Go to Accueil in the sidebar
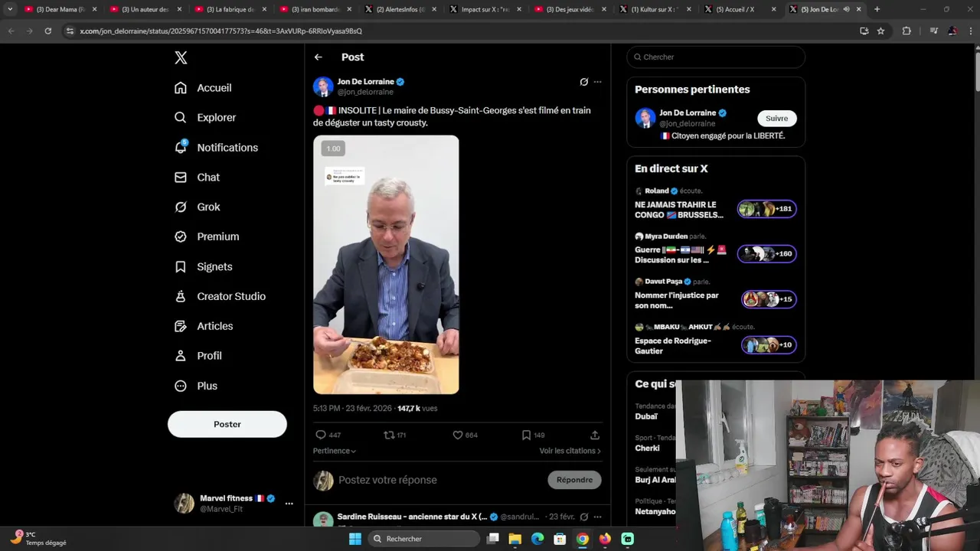This screenshot has width=980, height=551. point(203,88)
